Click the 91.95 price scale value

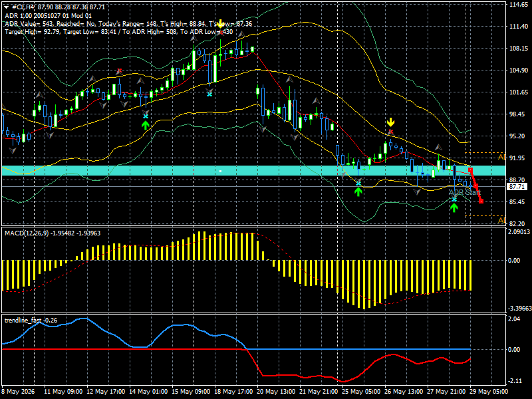point(519,158)
